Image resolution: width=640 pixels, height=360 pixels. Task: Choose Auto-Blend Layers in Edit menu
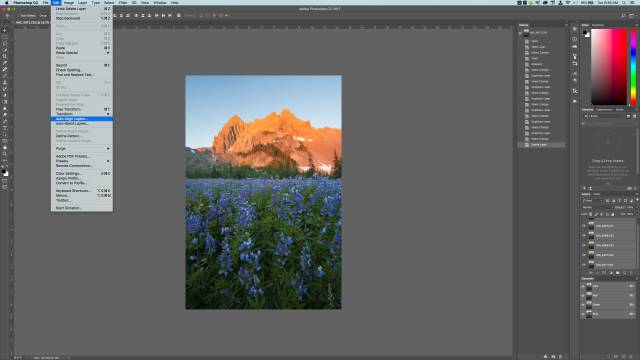pyautogui.click(x=82, y=123)
